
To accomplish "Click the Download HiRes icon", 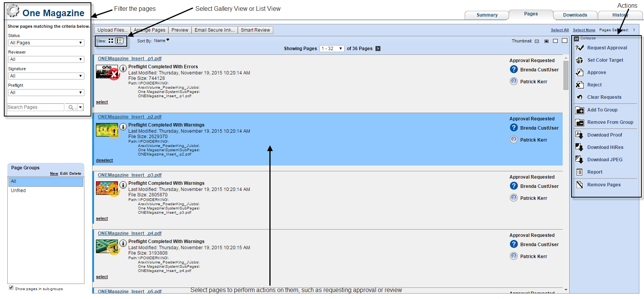I will pyautogui.click(x=579, y=147).
